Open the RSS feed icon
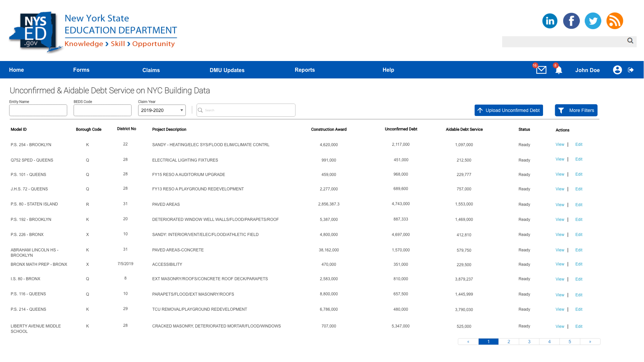Image resolution: width=644 pixels, height=362 pixels. 614,21
